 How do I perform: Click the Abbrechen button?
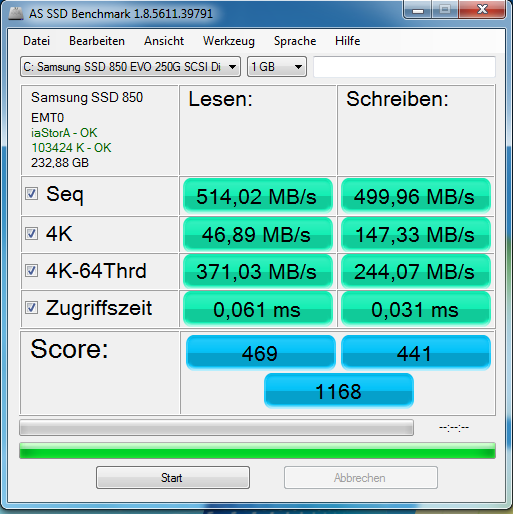(361, 478)
